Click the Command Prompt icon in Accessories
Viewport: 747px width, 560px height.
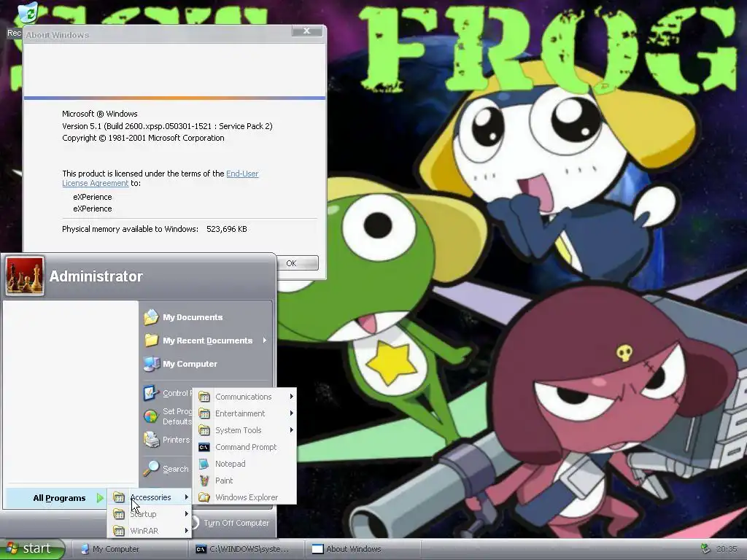point(204,447)
